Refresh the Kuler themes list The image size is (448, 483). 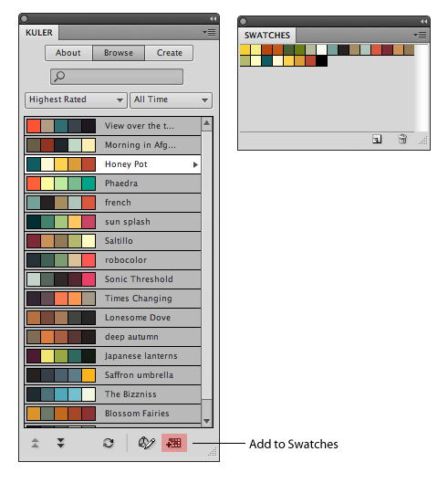(x=108, y=443)
